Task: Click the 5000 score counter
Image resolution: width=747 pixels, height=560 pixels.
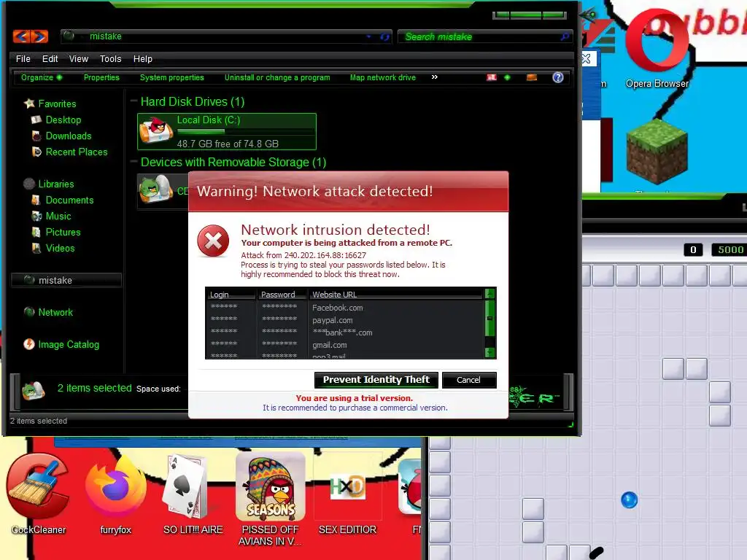Action: 729,249
